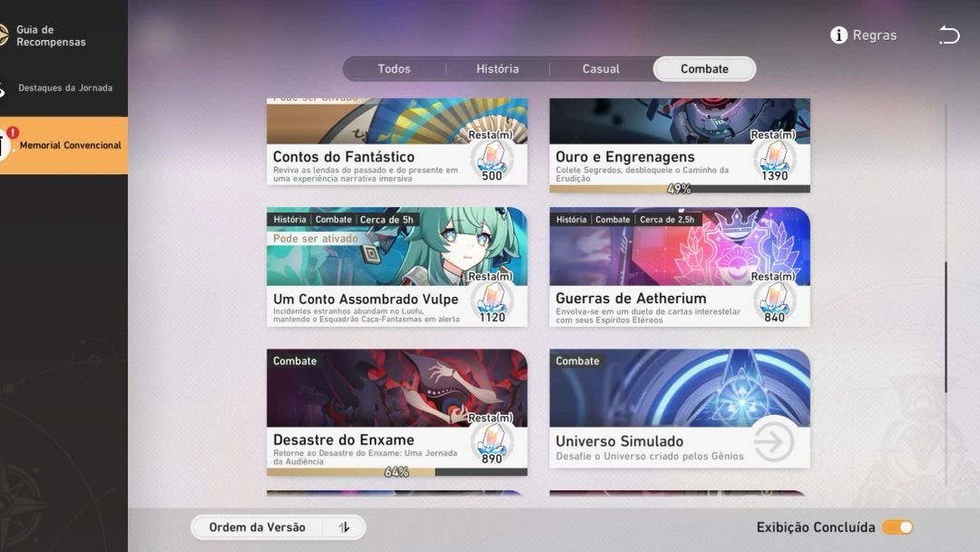Open the Guerras de Aetherium card thumbnail
Screen dimensions: 980x552
pyautogui.click(x=680, y=246)
